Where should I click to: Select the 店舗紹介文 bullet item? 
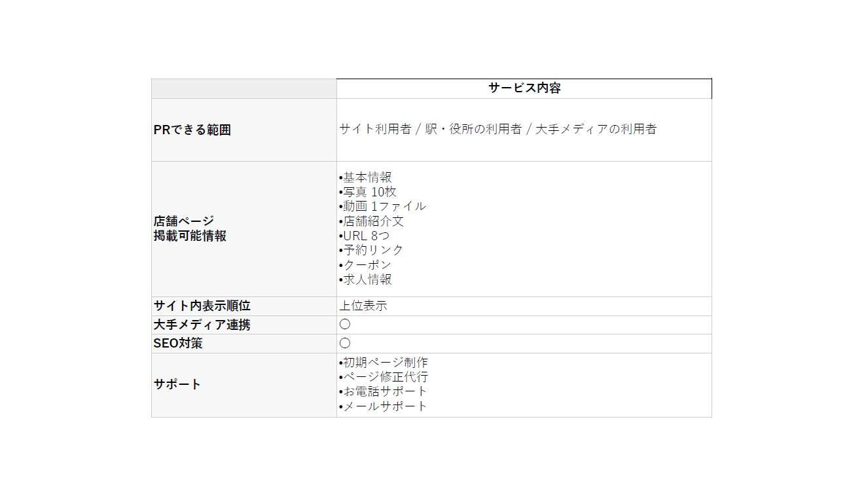pyautogui.click(x=372, y=221)
